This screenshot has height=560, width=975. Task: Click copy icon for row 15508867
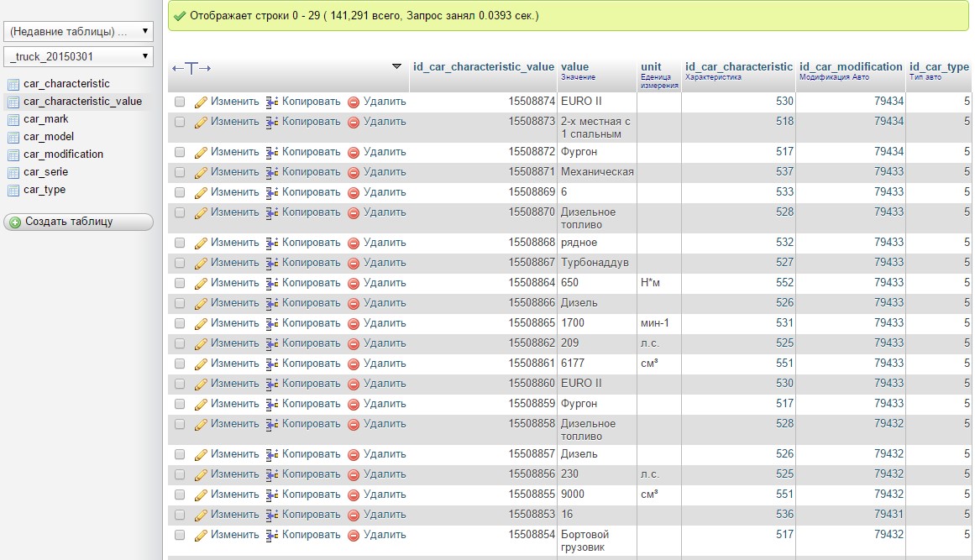(x=272, y=264)
